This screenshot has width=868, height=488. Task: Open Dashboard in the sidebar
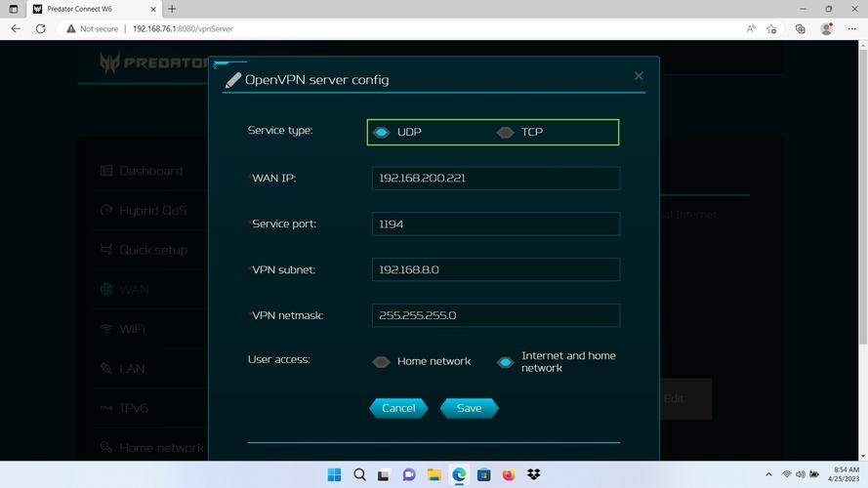pyautogui.click(x=150, y=171)
